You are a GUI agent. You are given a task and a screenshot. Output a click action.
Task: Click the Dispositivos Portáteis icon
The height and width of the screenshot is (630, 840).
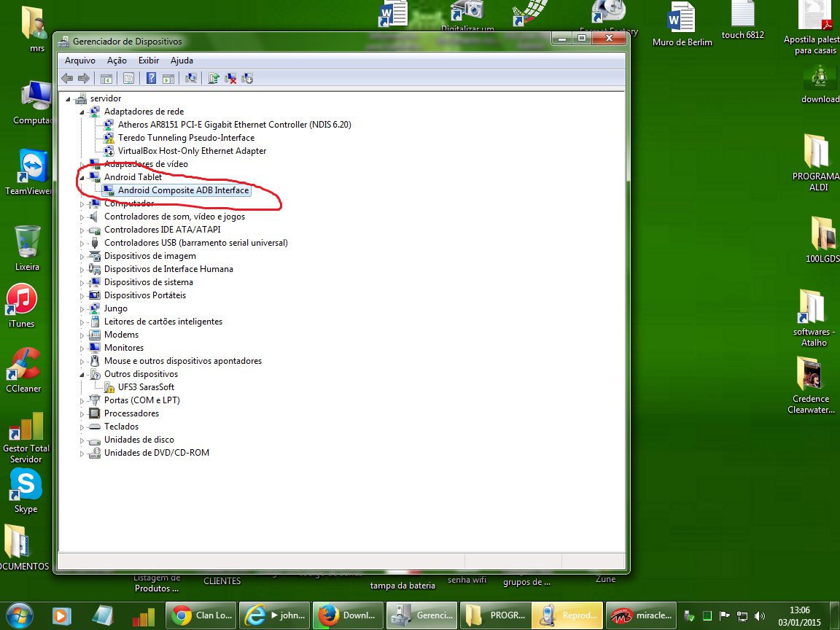tap(95, 295)
